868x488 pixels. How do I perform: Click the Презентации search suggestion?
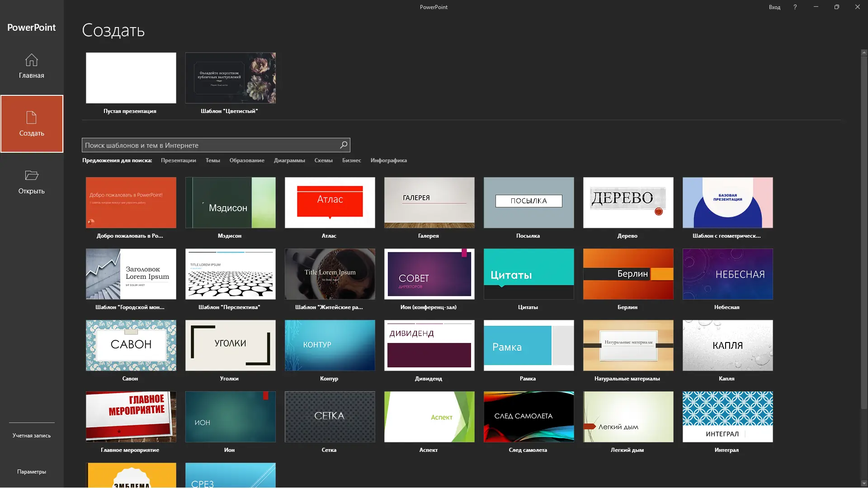click(178, 160)
